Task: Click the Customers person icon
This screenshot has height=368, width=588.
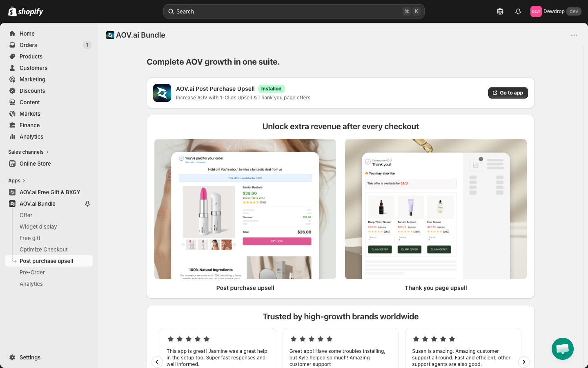Action: [12, 68]
